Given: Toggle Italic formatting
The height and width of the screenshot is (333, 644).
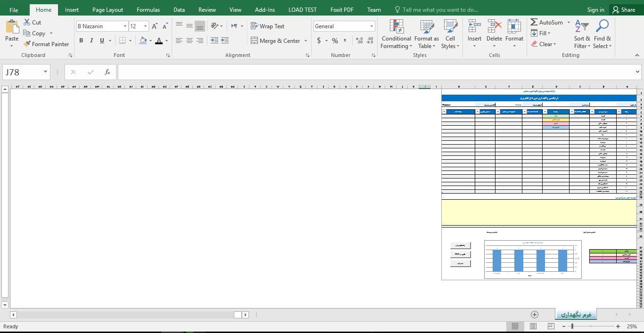Looking at the screenshot, I should 91,41.
